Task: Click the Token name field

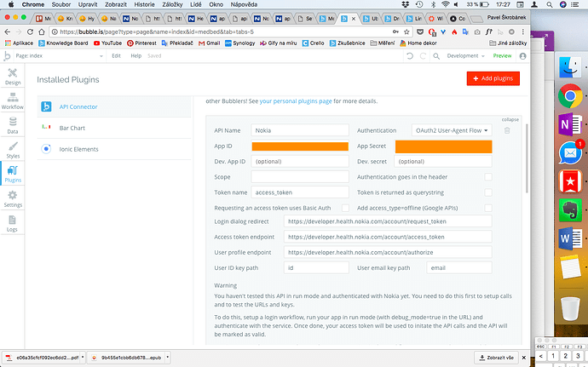Action: tap(300, 192)
